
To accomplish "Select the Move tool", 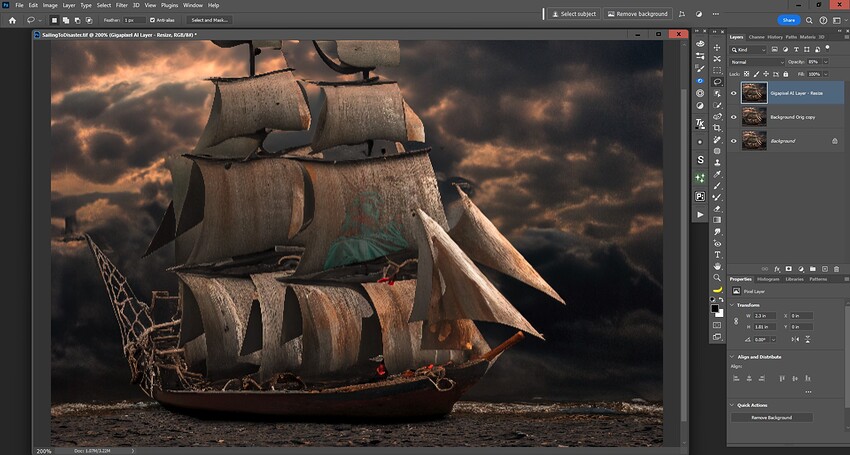I will pos(717,48).
